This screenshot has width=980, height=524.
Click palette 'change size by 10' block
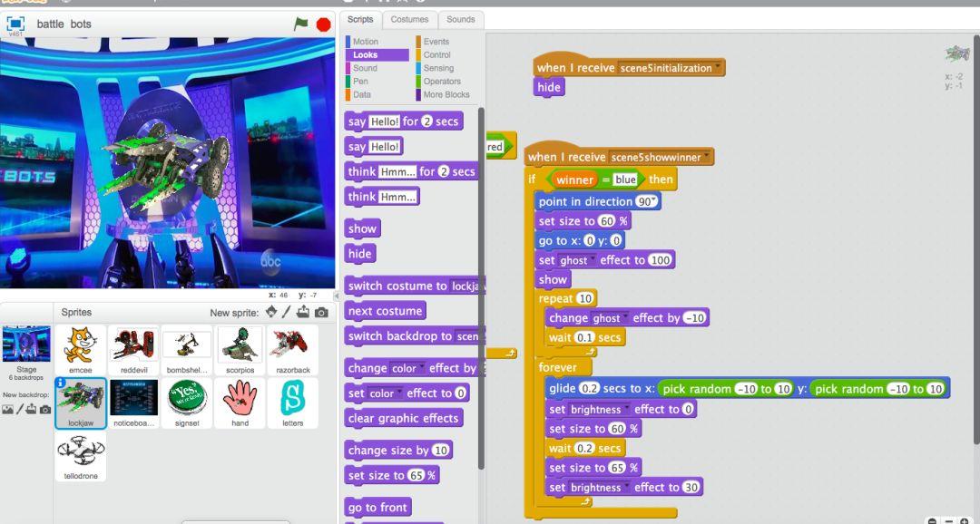pos(397,451)
